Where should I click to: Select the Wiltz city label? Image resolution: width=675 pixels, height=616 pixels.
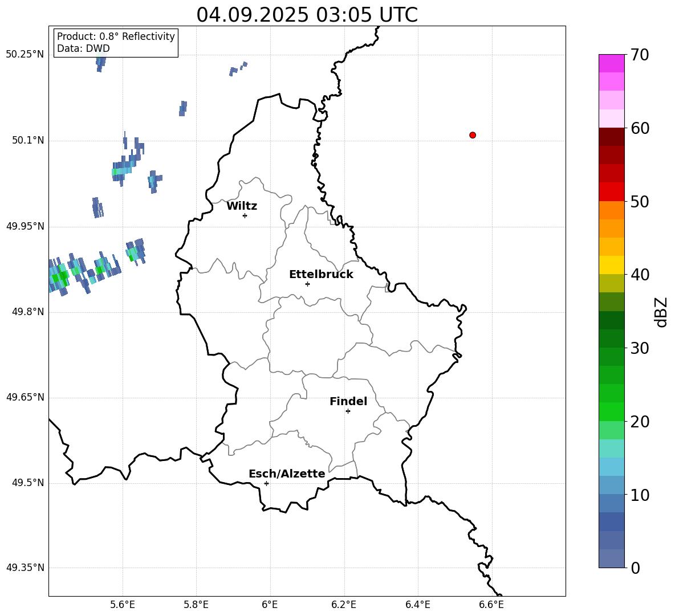[x=242, y=206]
